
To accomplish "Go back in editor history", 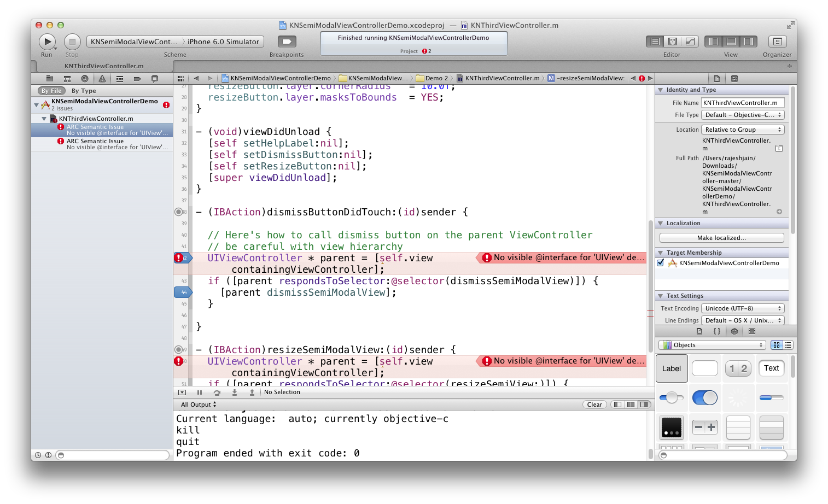I will tap(196, 78).
